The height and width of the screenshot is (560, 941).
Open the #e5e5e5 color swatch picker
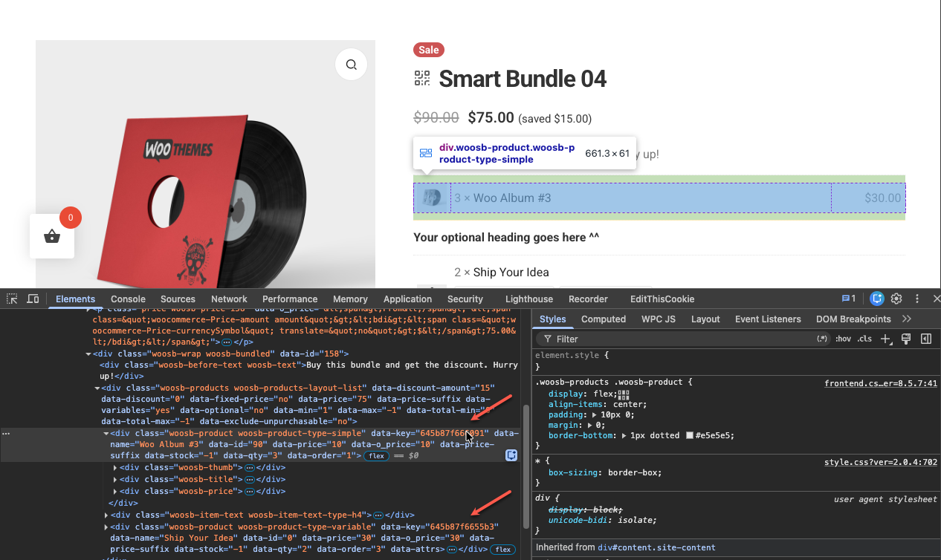[690, 435]
